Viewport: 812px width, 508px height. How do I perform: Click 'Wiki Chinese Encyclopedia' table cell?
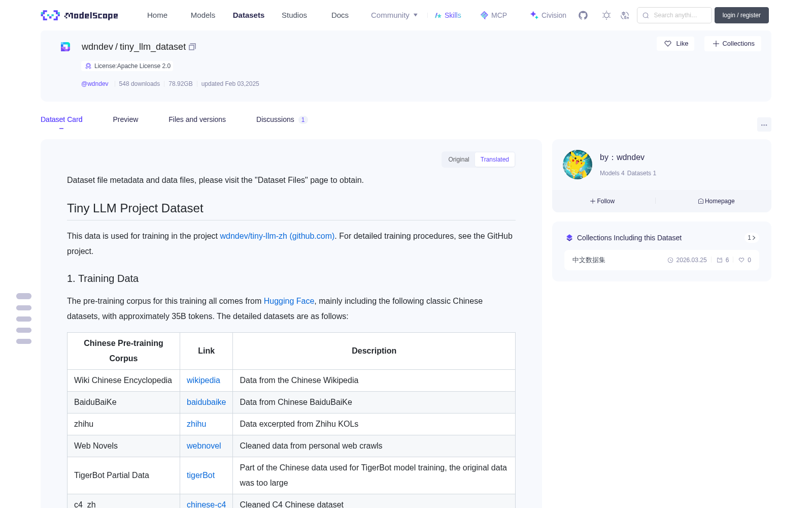tap(123, 380)
